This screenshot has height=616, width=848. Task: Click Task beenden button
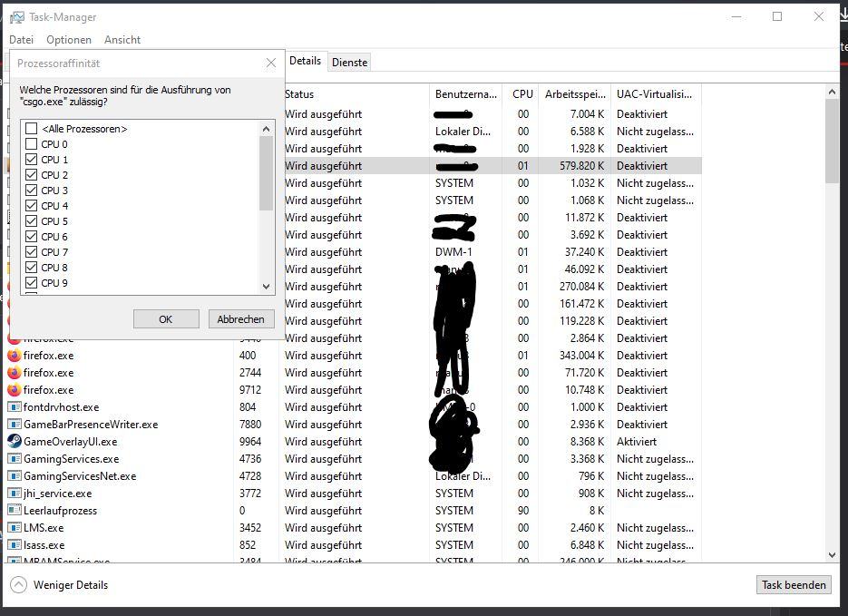pyautogui.click(x=794, y=584)
